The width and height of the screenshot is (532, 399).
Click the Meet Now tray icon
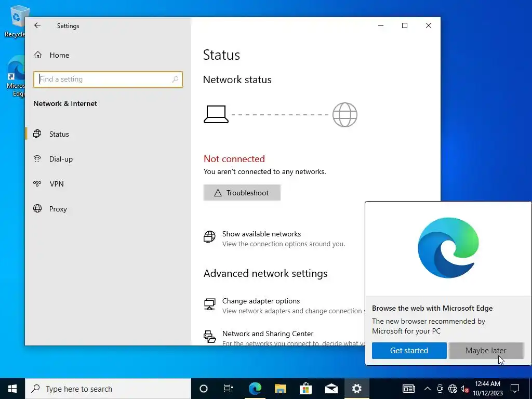pyautogui.click(x=440, y=389)
